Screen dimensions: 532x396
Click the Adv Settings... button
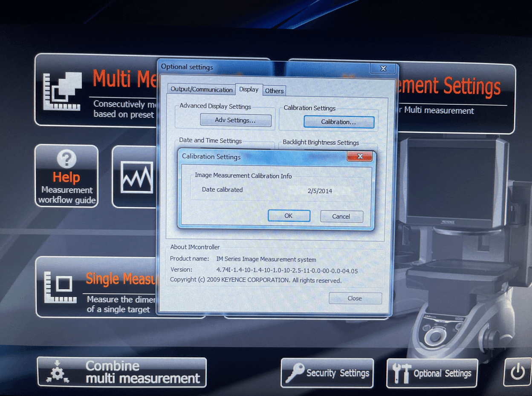click(x=235, y=121)
